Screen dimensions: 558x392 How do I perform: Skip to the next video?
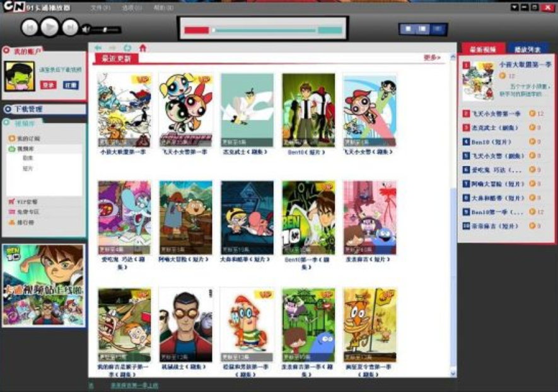[70, 27]
